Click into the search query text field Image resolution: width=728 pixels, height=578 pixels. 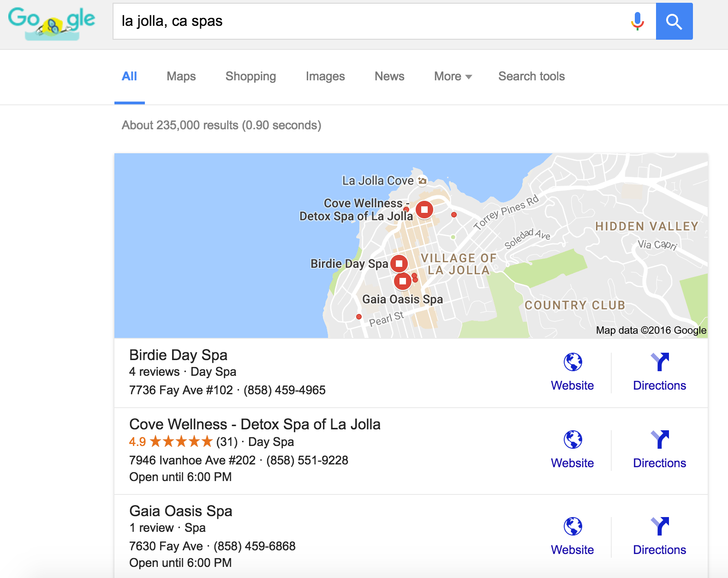point(369,21)
